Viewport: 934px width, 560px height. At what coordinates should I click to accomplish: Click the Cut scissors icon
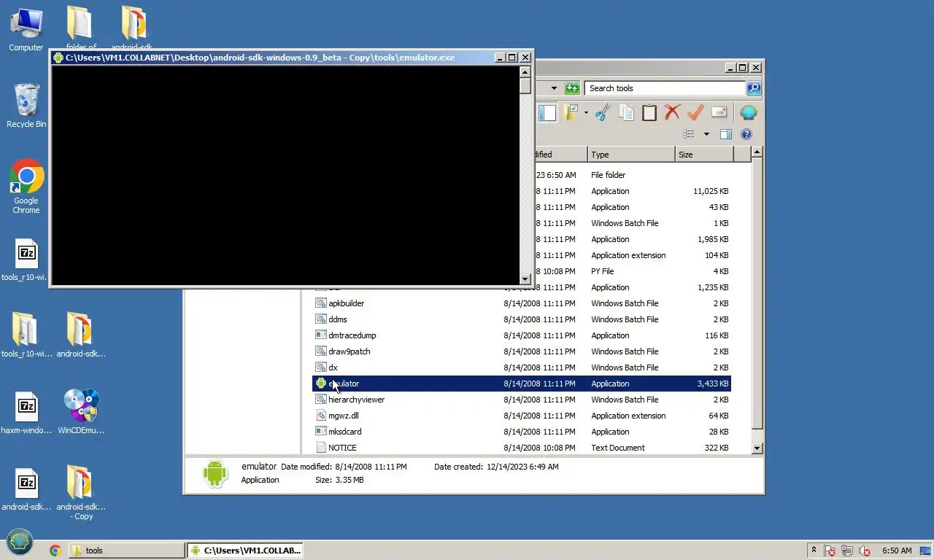click(x=603, y=112)
